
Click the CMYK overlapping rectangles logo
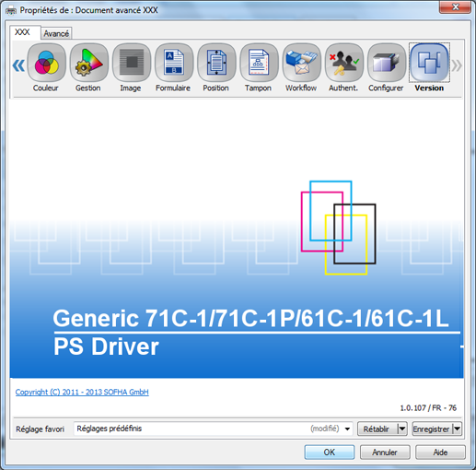click(338, 228)
